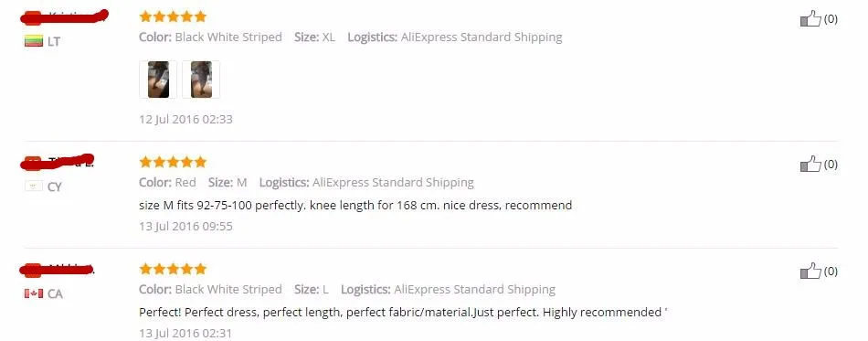Click the Lithuania flag icon

pyautogui.click(x=34, y=41)
